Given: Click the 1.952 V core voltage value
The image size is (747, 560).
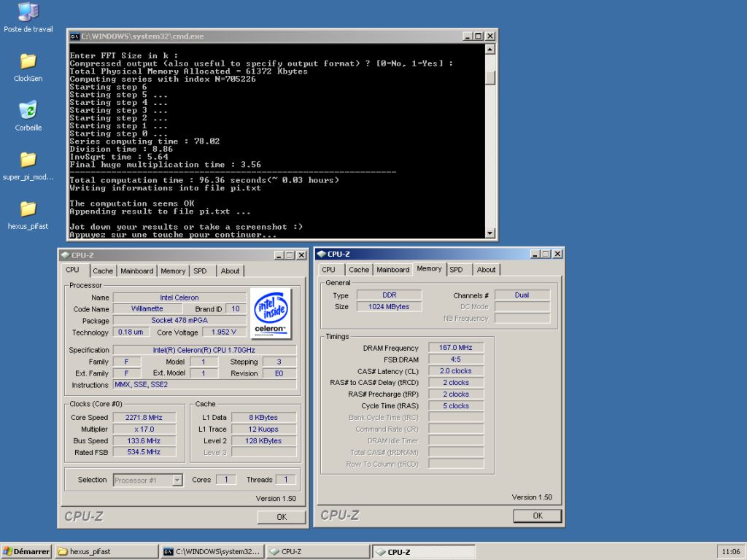Looking at the screenshot, I should click(223, 332).
